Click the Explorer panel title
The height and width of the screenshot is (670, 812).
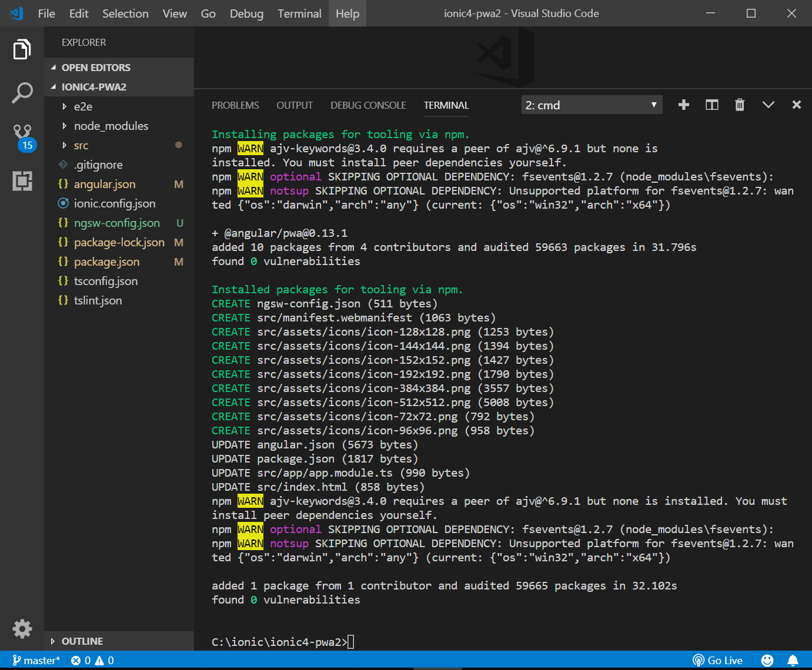coord(84,42)
